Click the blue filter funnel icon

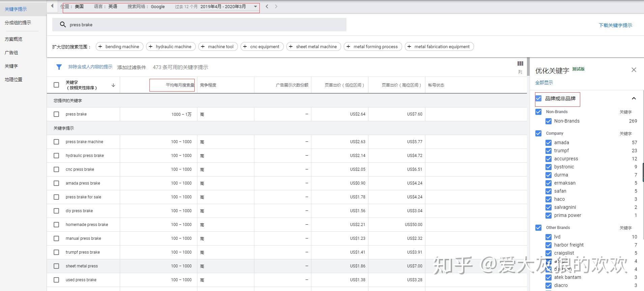59,67
